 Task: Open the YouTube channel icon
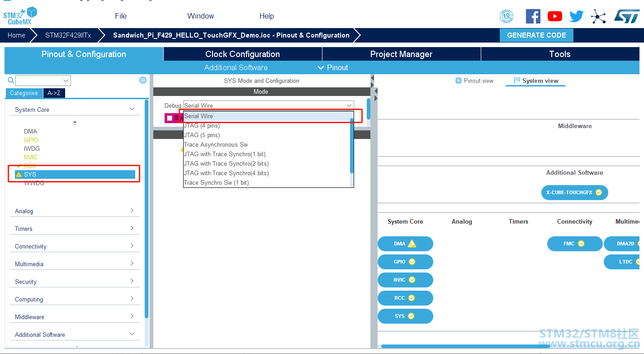coord(555,16)
